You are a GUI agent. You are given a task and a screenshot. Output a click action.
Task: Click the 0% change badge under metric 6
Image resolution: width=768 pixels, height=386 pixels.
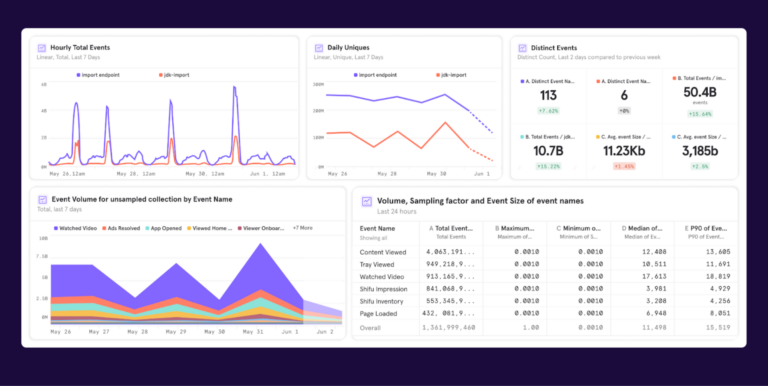[624, 111]
